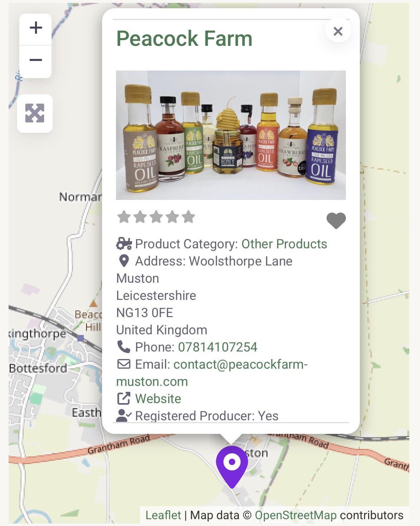Rate Peacock Farm three stars
The width and height of the screenshot is (420, 526).
tap(156, 217)
